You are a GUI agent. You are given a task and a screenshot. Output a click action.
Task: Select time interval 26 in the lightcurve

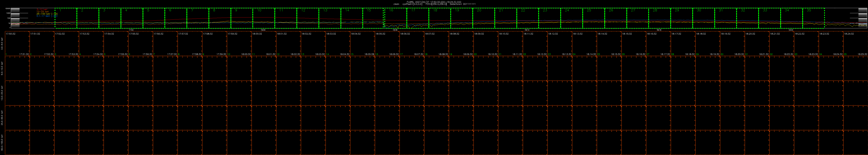click(x=616, y=18)
